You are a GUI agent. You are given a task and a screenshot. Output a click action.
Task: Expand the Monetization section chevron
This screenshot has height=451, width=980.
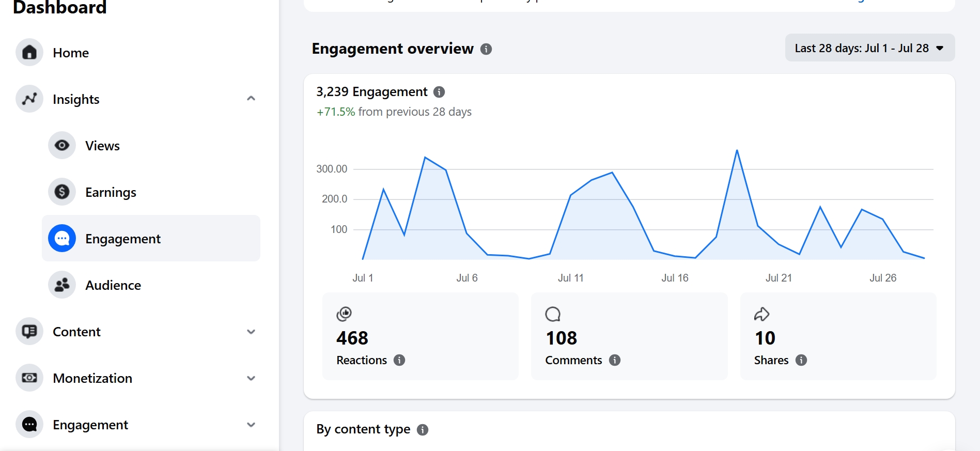251,378
